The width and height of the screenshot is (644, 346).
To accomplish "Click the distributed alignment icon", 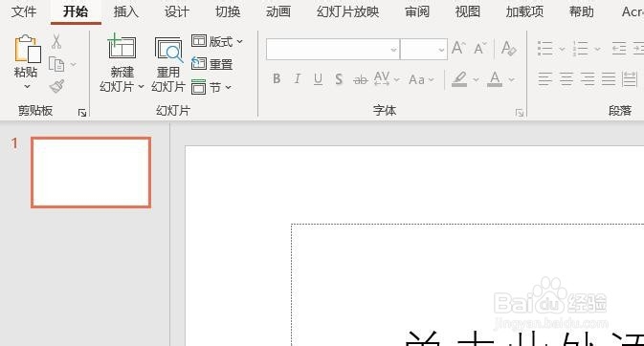I will 630,78.
